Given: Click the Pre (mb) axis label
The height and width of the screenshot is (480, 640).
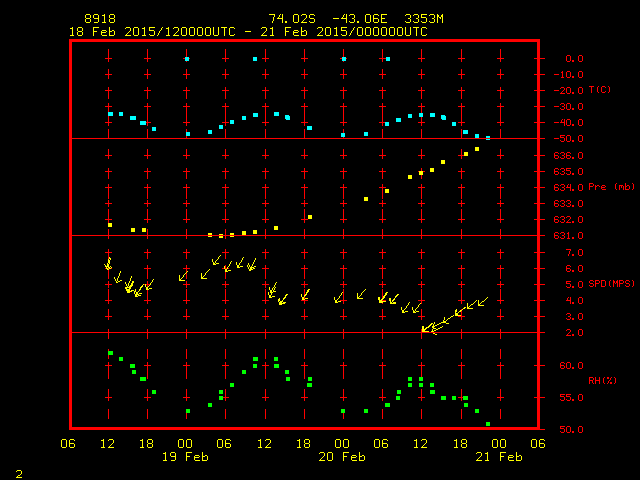Looking at the screenshot, I should (611, 187).
